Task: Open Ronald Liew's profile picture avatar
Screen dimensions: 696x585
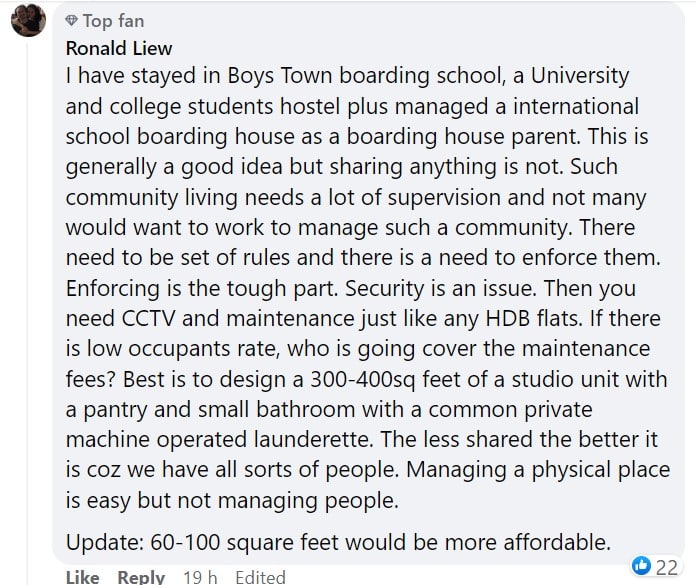Action: point(28,20)
